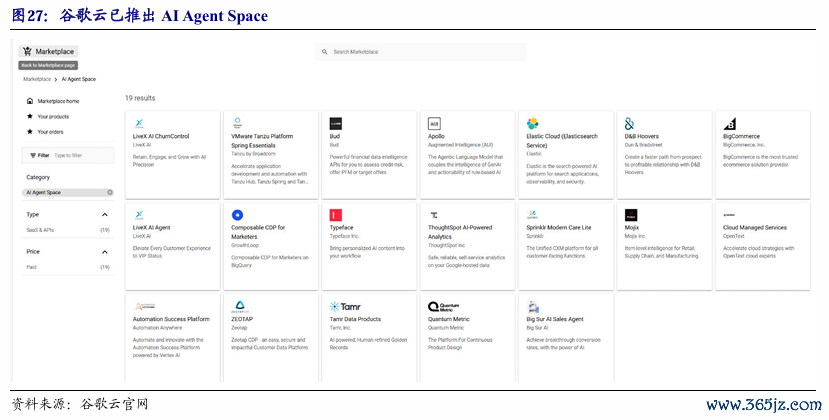Image resolution: width=829 pixels, height=420 pixels.
Task: Click the filter icon in filter box
Action: pos(33,156)
